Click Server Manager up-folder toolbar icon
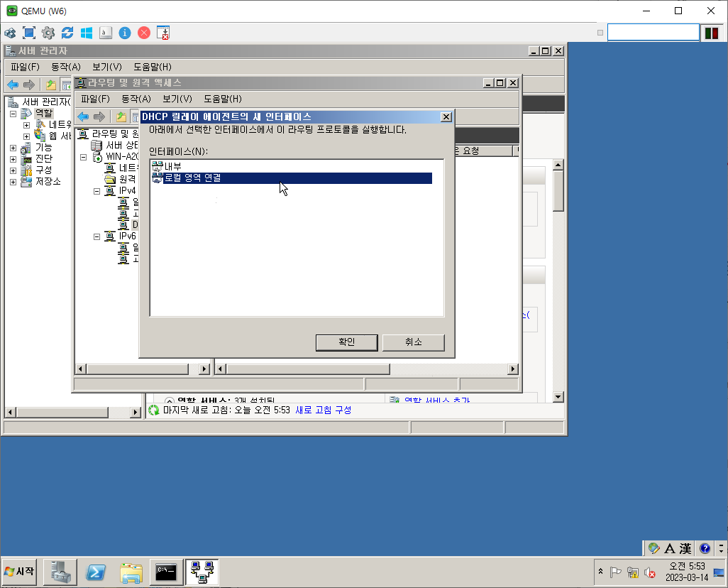The image size is (728, 588). 50,85
